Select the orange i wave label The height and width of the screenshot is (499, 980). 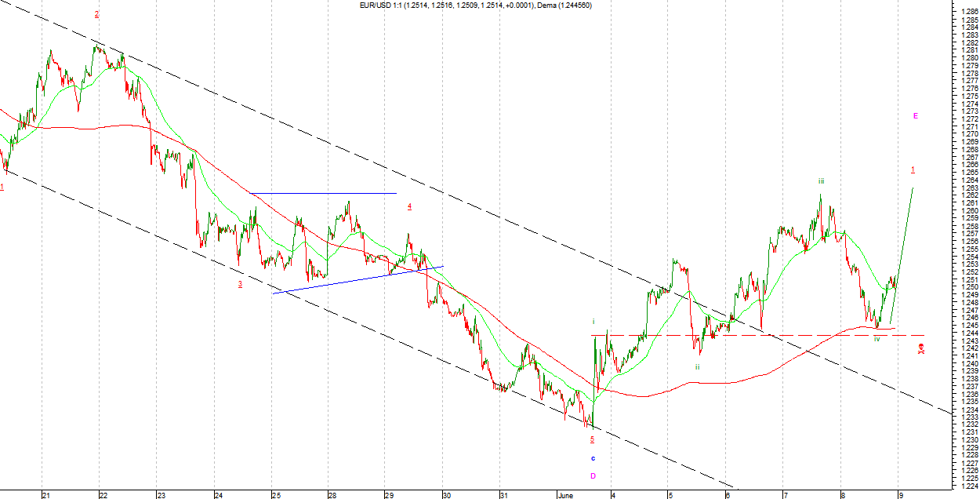(x=593, y=321)
